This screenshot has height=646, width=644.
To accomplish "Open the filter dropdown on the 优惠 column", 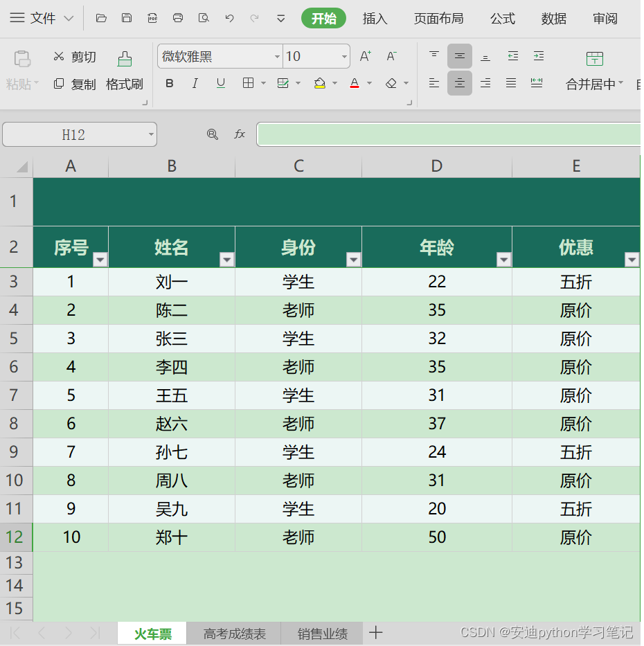I will pyautogui.click(x=631, y=260).
